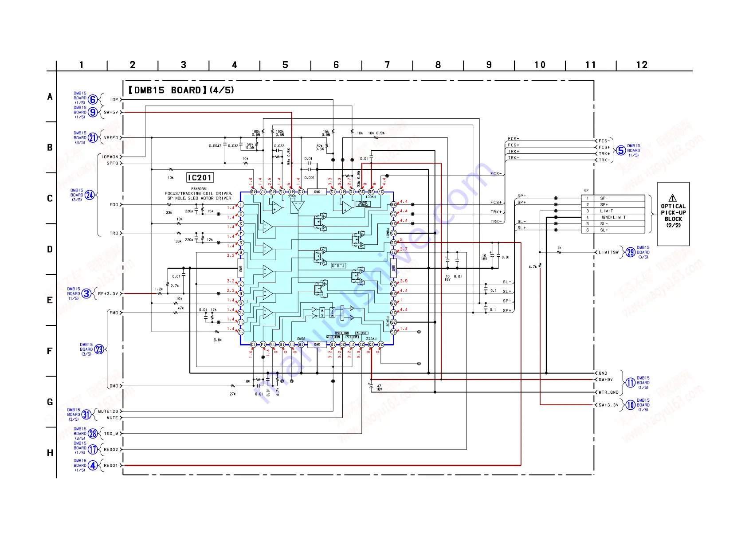Select column header 6 on top ruler

pyautogui.click(x=336, y=65)
